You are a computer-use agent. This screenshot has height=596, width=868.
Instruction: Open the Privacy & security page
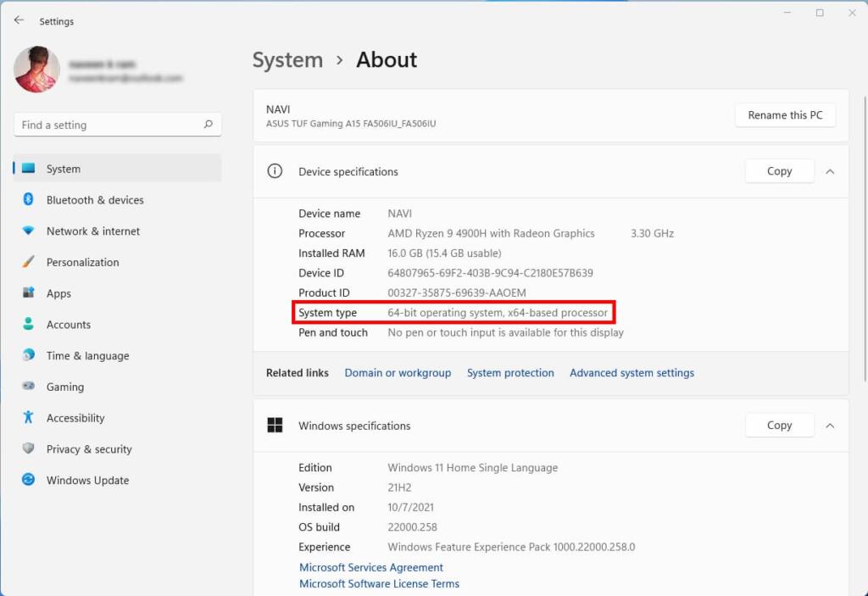click(89, 449)
